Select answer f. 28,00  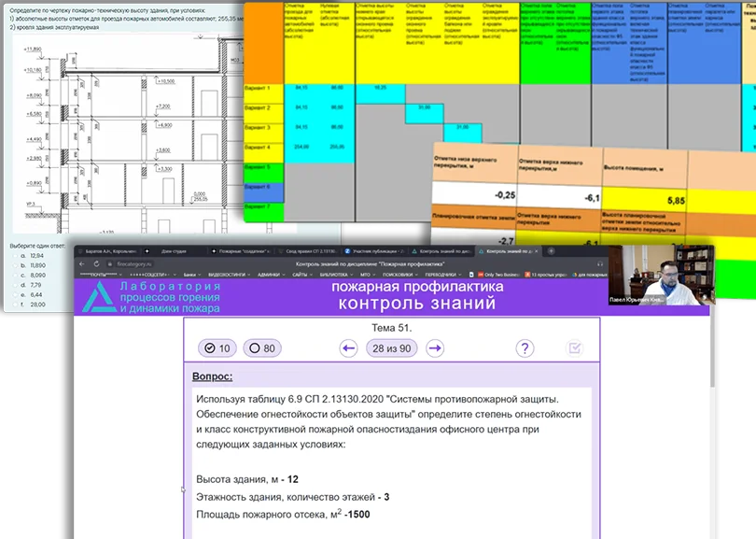15,305
